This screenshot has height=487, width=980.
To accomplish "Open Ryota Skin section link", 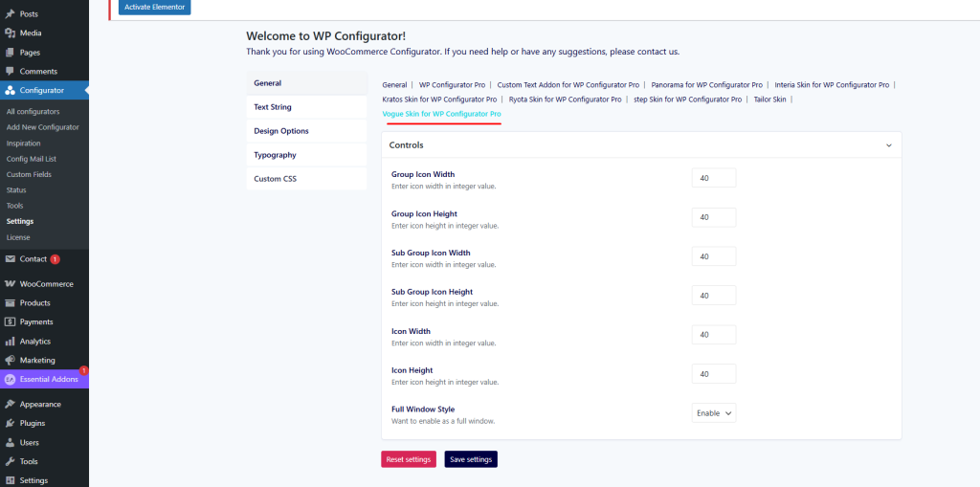I will pyautogui.click(x=565, y=100).
